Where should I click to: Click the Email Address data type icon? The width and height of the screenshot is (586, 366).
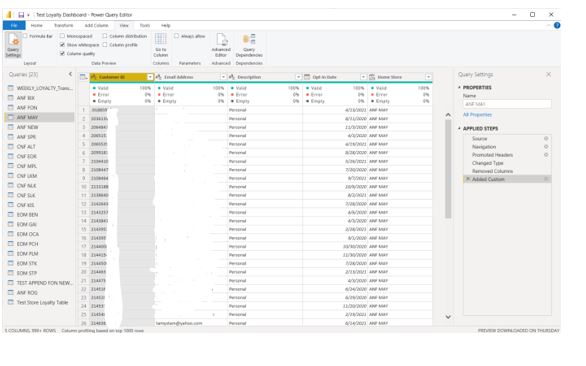[158, 77]
